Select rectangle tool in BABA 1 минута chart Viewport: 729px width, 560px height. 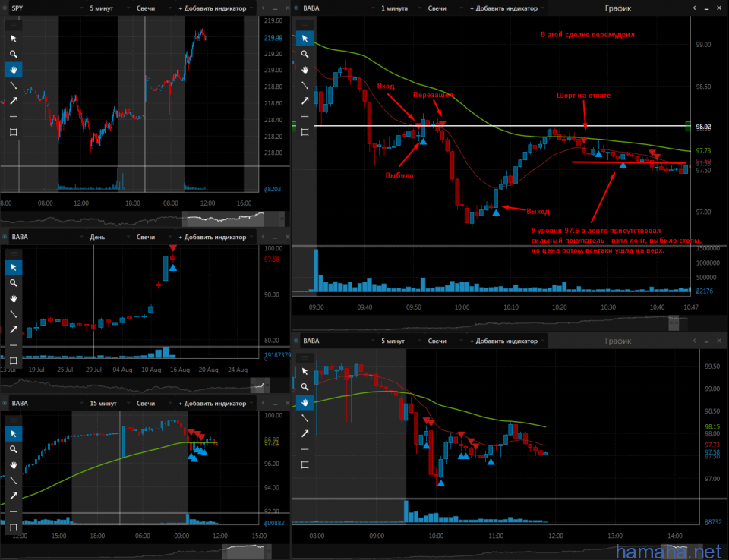pos(305,133)
